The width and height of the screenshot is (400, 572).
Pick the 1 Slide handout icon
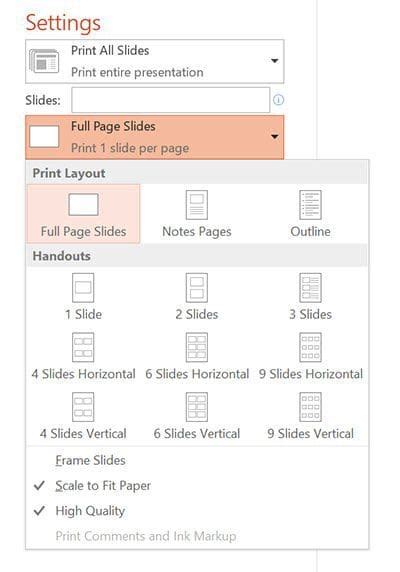click(x=83, y=288)
